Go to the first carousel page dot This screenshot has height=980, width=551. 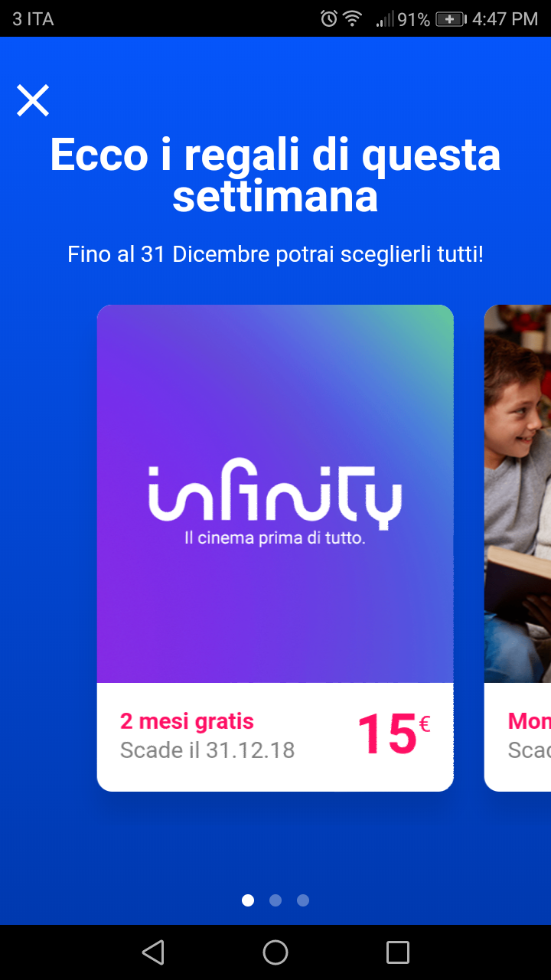click(248, 900)
